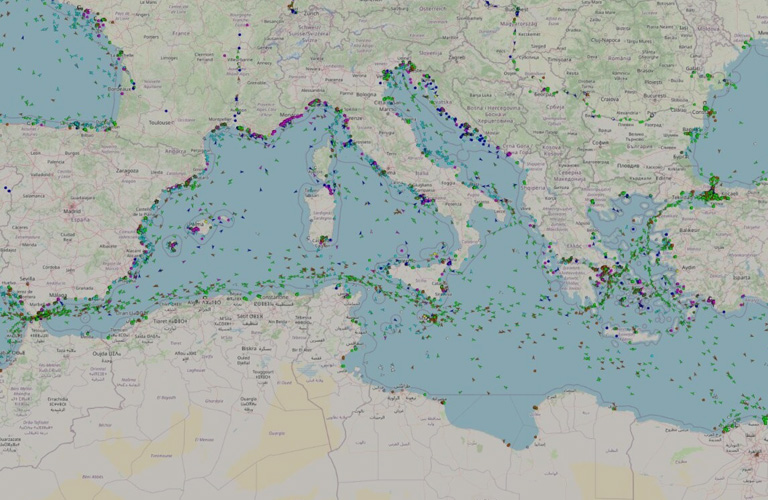Viewport: 768px width, 500px height.
Task: Click the Palencia label
Action: [x=56, y=162]
